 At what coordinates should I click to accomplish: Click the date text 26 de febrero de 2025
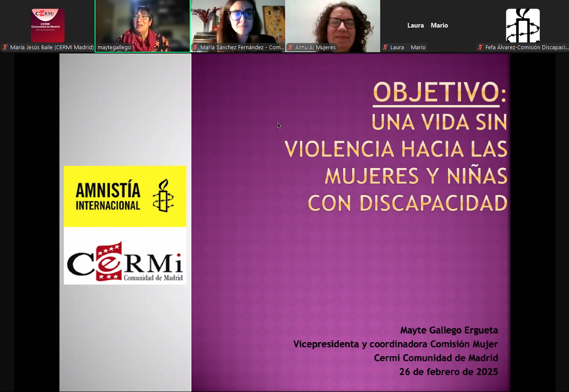pyautogui.click(x=448, y=372)
